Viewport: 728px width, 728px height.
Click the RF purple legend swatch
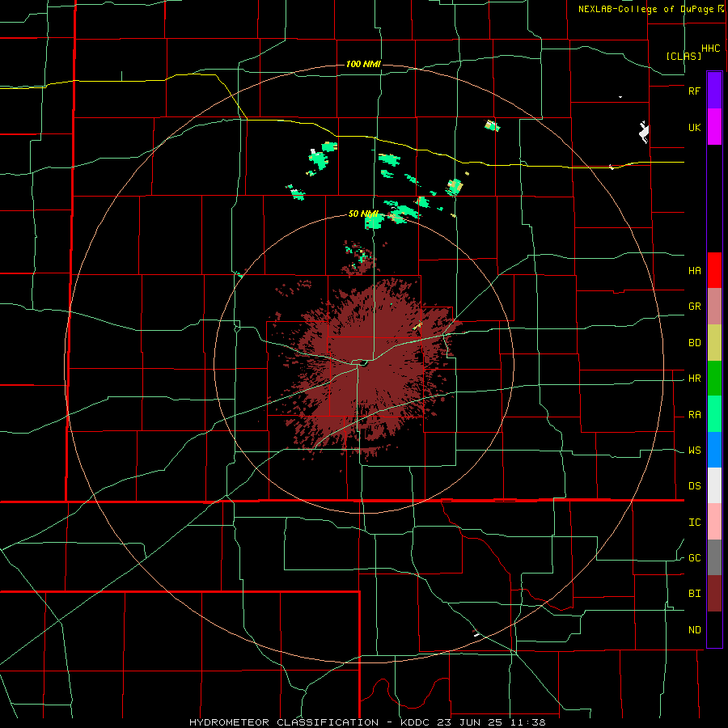714,91
